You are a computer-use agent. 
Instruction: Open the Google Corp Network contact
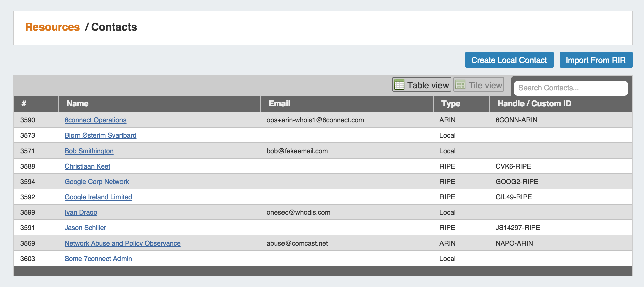[x=97, y=182]
